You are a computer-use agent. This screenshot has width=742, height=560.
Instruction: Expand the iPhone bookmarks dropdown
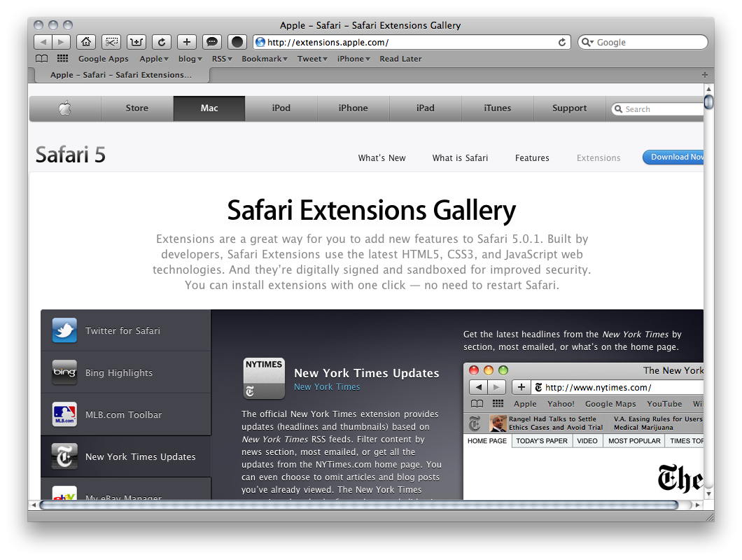[x=353, y=59]
